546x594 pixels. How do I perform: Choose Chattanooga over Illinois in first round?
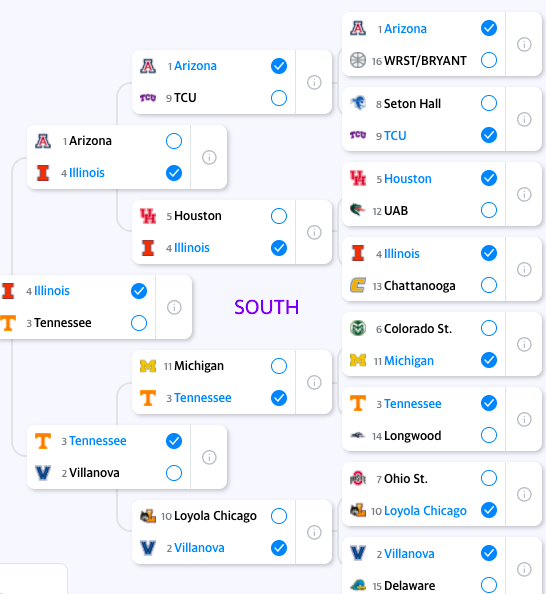click(489, 285)
